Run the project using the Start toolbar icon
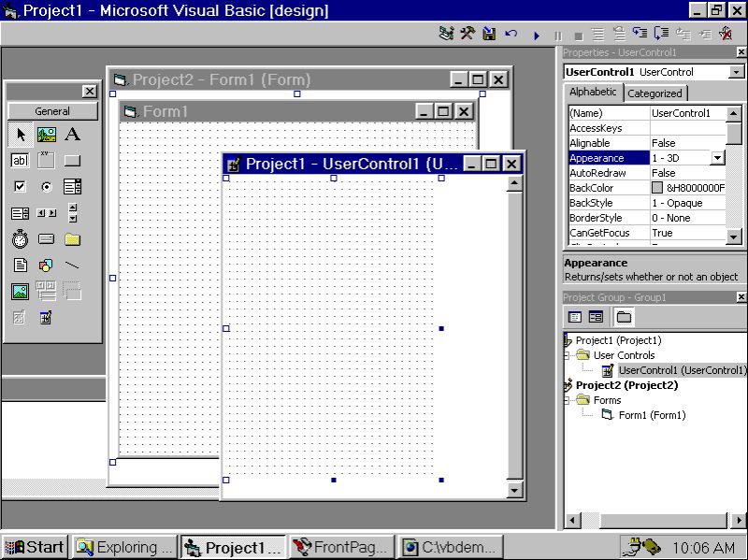The height and width of the screenshot is (560, 748). point(536,35)
